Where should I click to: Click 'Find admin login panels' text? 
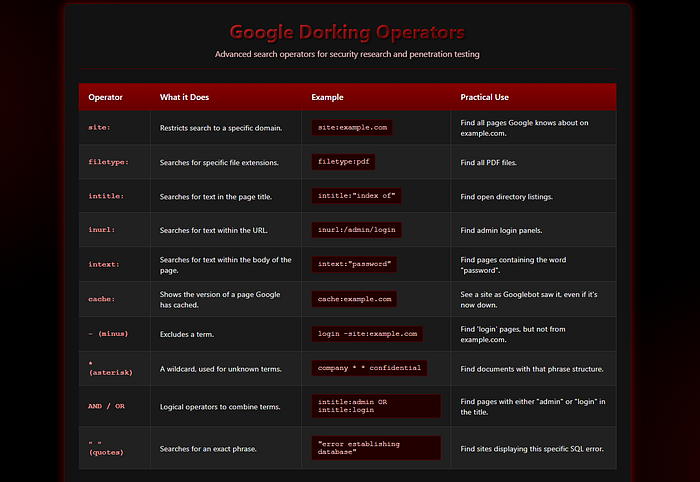(501, 230)
